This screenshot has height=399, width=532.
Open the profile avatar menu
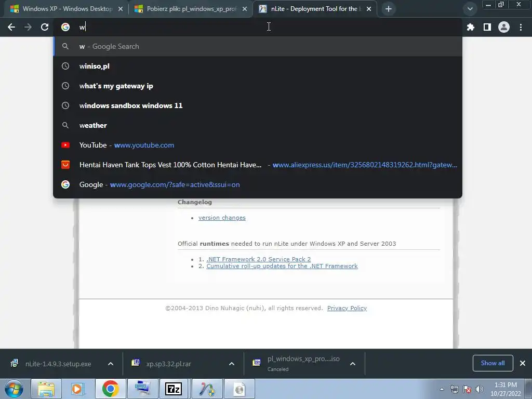(x=504, y=27)
